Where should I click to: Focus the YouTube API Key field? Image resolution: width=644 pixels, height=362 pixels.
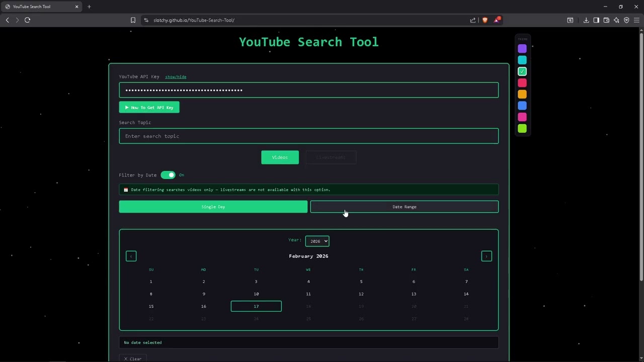[309, 90]
